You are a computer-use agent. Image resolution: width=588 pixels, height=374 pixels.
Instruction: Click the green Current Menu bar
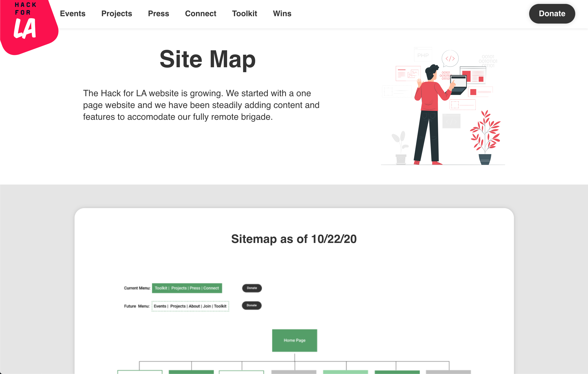pos(187,288)
